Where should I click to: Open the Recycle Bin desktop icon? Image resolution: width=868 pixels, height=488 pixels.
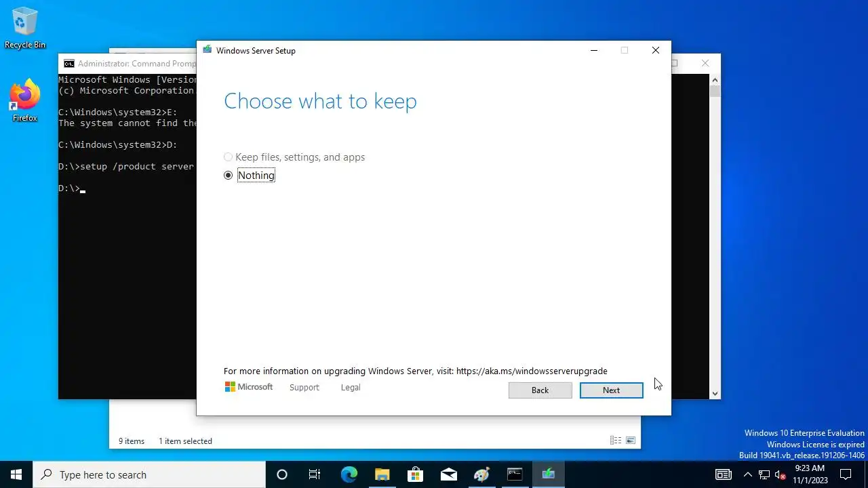click(25, 28)
